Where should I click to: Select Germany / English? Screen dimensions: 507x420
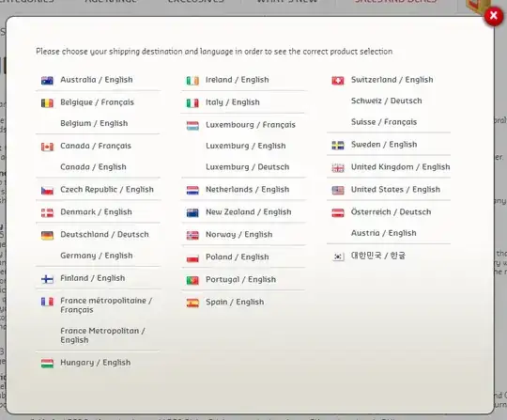coord(97,256)
